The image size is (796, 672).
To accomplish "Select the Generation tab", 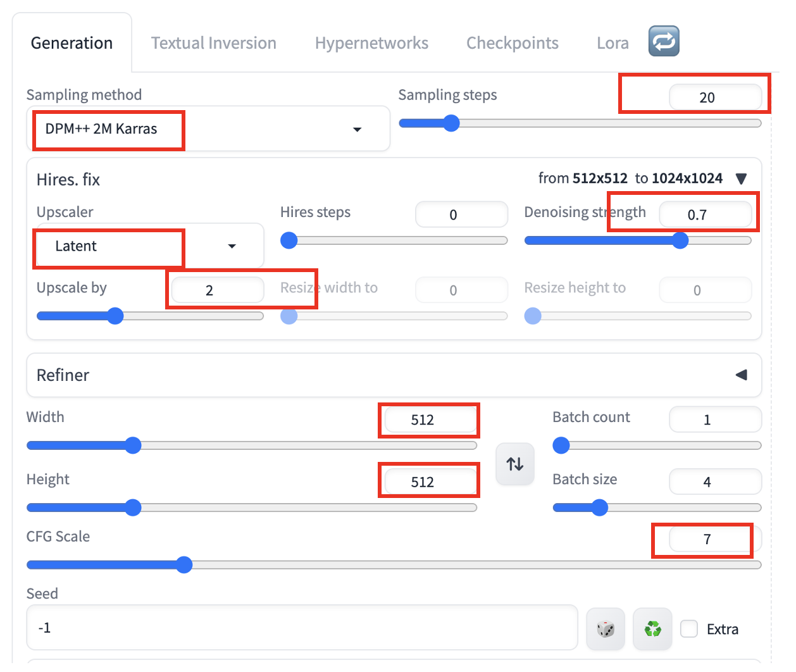I will [72, 42].
